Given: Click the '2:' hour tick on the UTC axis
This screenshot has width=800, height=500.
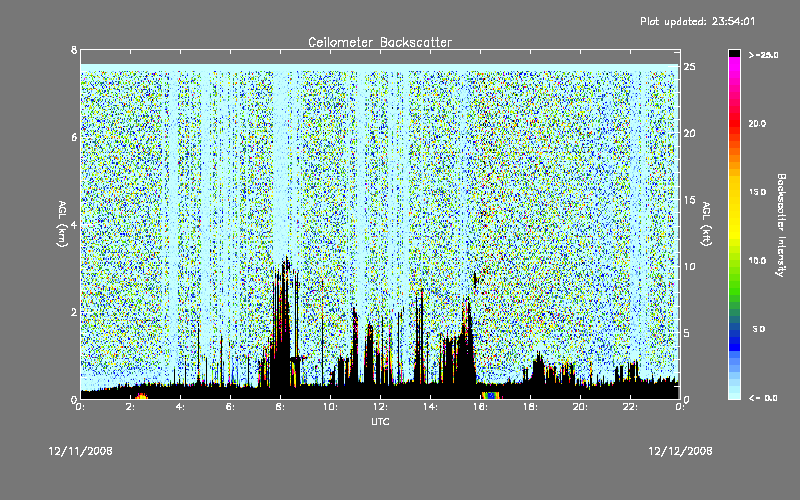Looking at the screenshot, I should click(x=131, y=407).
